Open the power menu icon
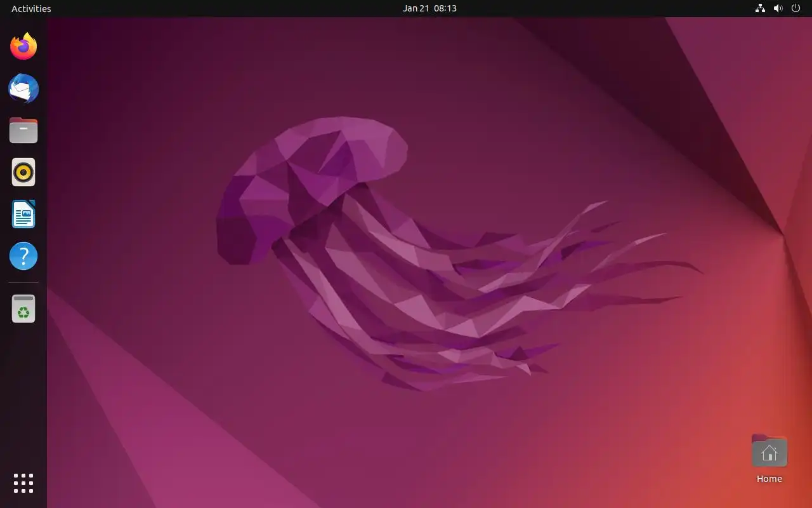The width and height of the screenshot is (812, 508). pyautogui.click(x=796, y=8)
